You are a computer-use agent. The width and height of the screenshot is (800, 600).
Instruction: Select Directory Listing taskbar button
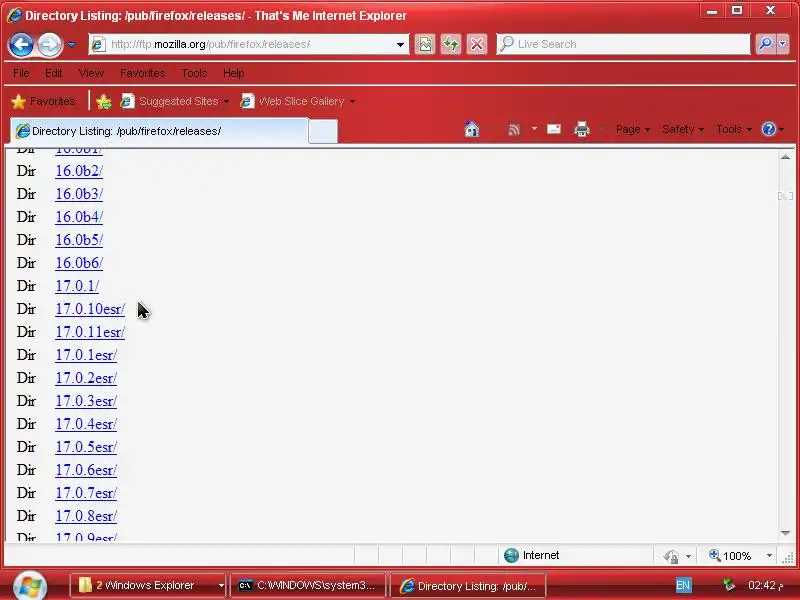pyautogui.click(x=468, y=586)
